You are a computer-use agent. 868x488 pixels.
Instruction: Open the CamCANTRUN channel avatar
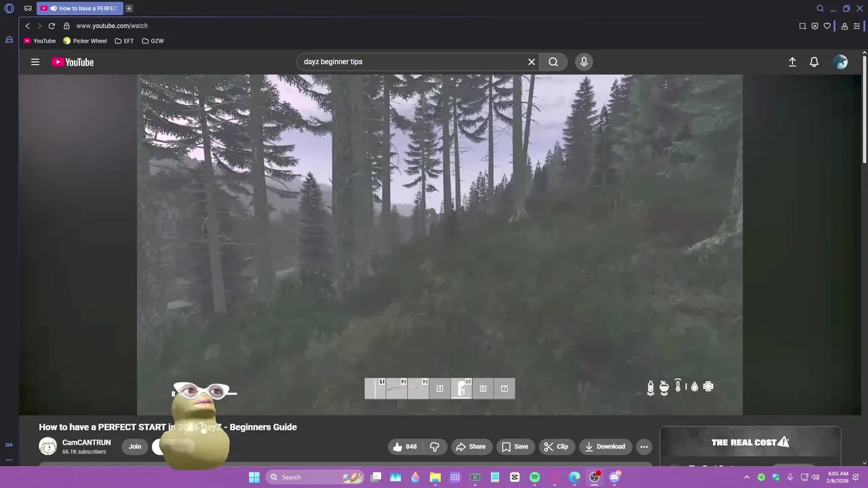[47, 446]
